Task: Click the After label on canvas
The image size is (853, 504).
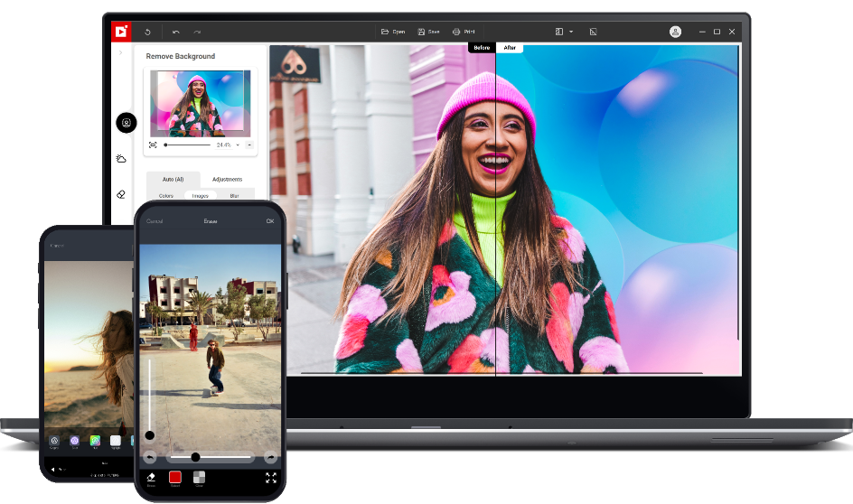Action: 510,48
